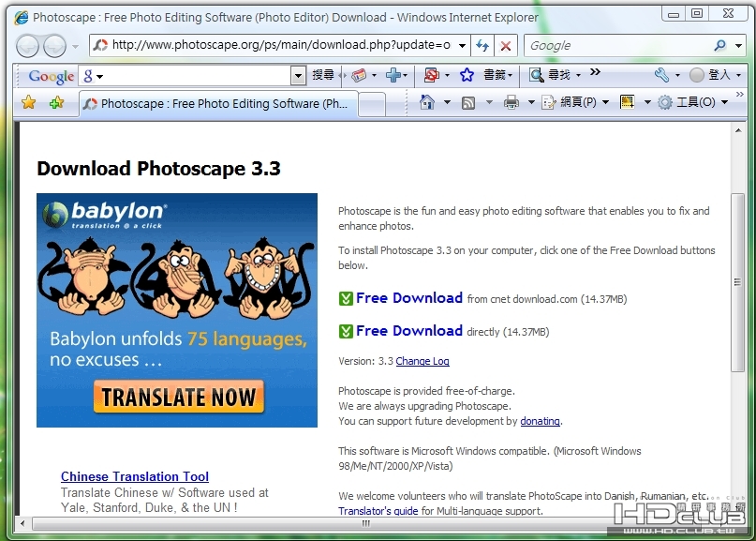Click the blue bookmark star icon
Viewport: 756px width, 541px height.
click(x=467, y=75)
